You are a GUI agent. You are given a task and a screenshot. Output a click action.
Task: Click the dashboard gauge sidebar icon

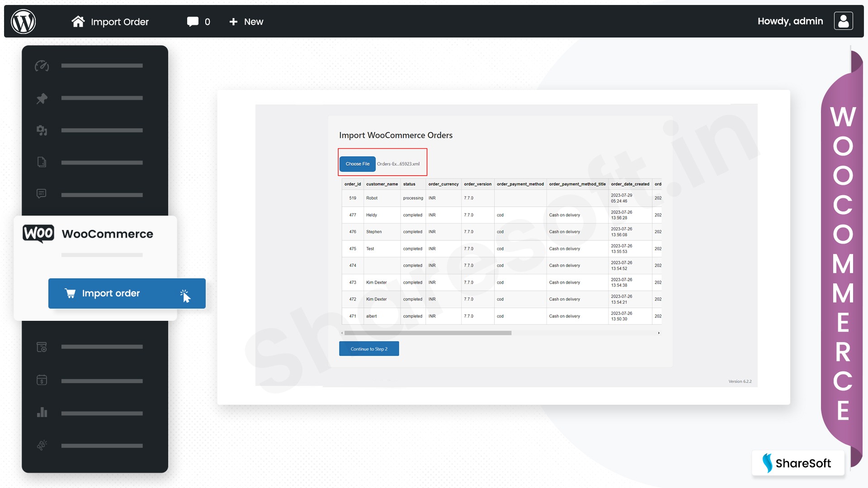[x=42, y=66]
